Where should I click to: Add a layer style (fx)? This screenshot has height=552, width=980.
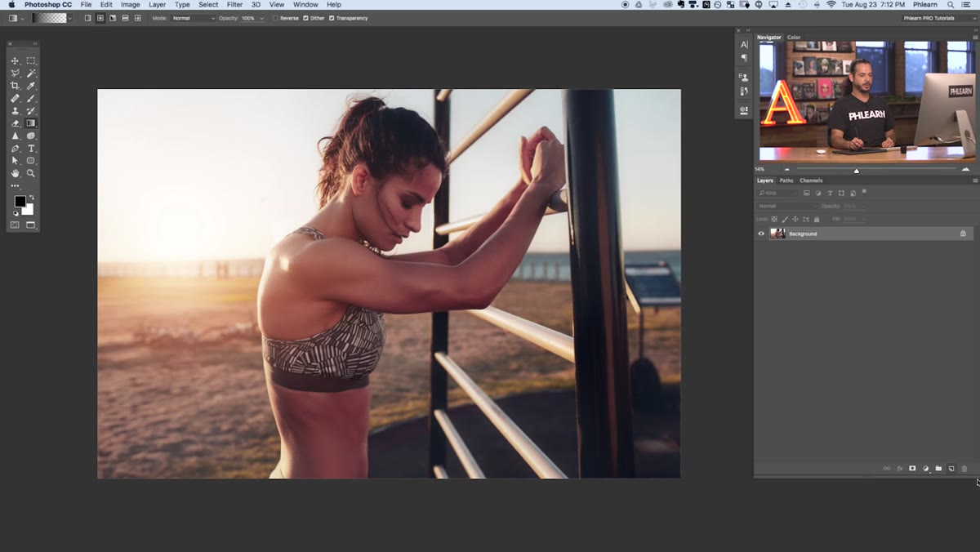pos(900,469)
